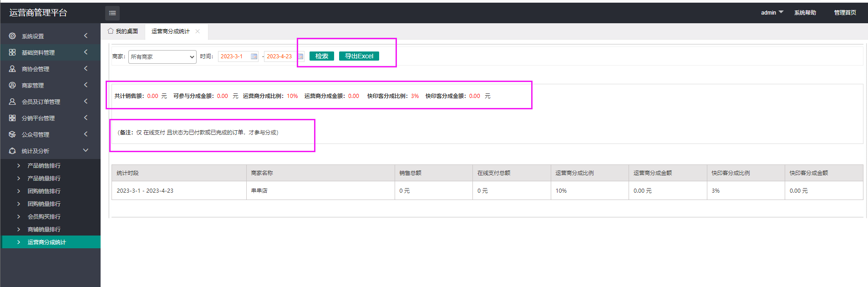
Task: Open the 系统帮助 link in header
Action: pos(805,13)
